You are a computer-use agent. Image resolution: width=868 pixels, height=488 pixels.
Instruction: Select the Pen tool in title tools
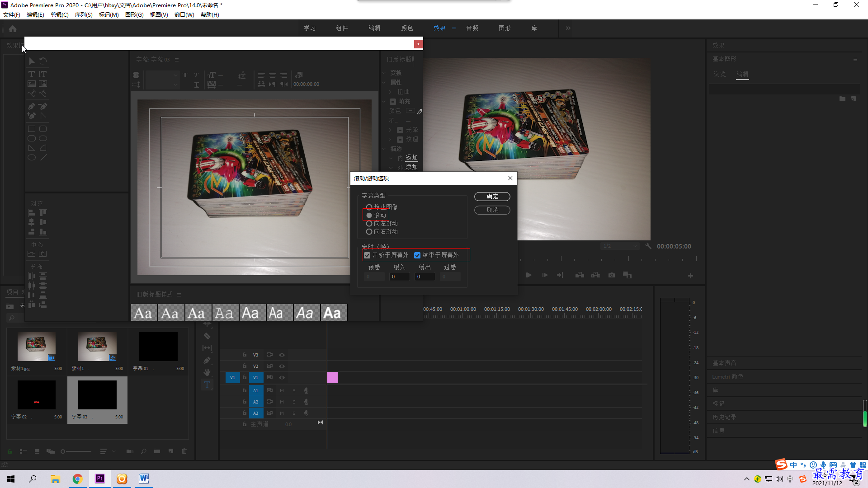coord(32,106)
